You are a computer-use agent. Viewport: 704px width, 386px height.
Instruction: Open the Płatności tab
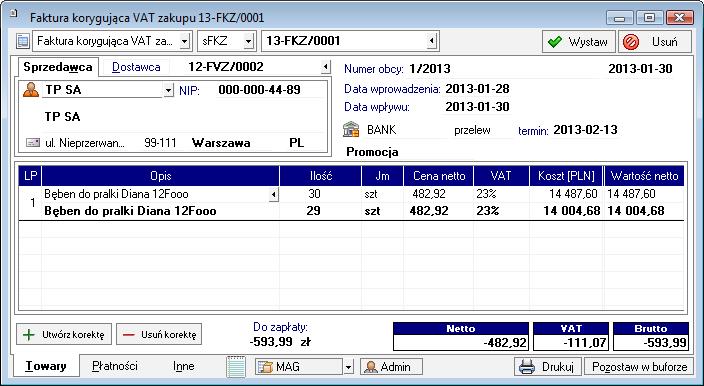[x=115, y=366]
